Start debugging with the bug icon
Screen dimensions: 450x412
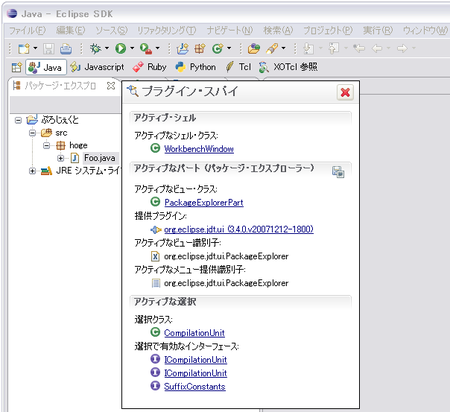(95, 49)
